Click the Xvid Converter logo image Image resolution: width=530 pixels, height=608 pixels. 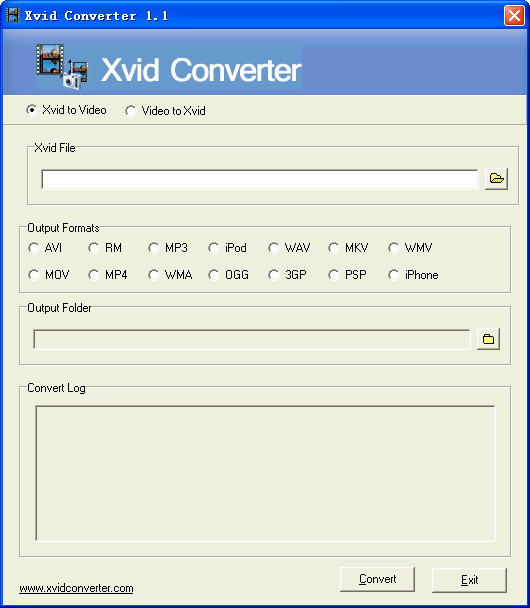coord(62,67)
